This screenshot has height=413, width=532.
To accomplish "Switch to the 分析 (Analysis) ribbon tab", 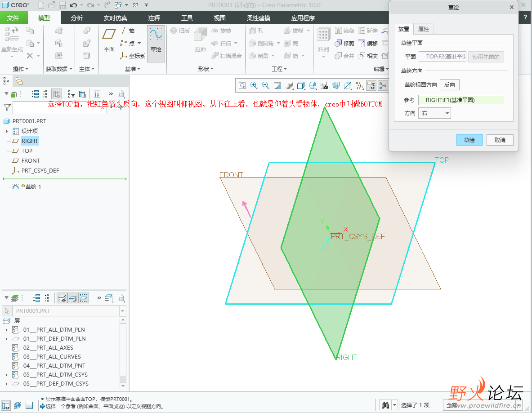I will [x=77, y=18].
